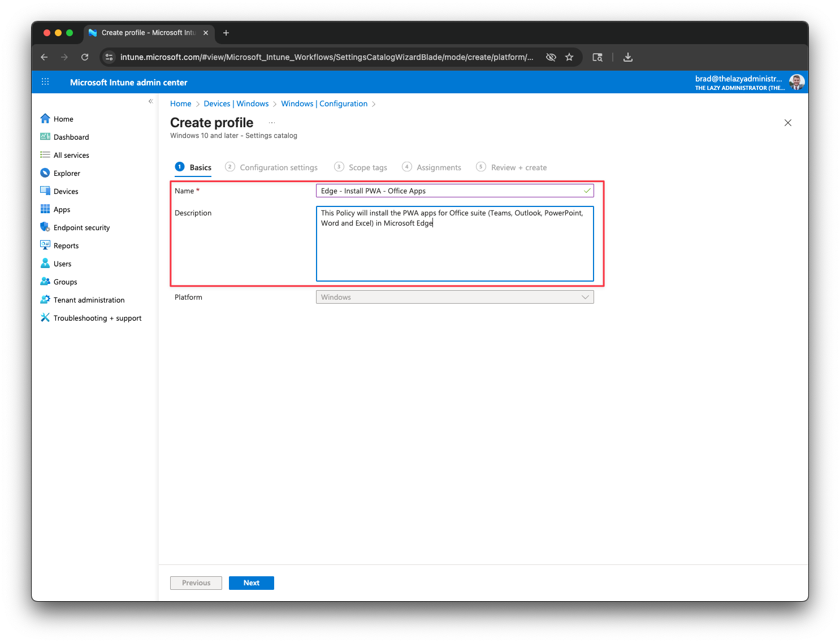840x643 pixels.
Task: Click the crossed-eye tracking icon in address bar
Action: pyautogui.click(x=551, y=57)
